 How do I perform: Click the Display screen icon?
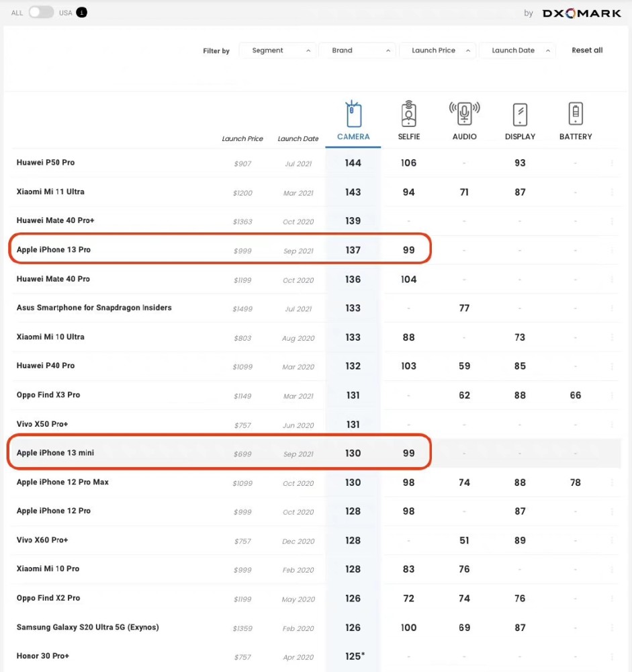(x=520, y=114)
